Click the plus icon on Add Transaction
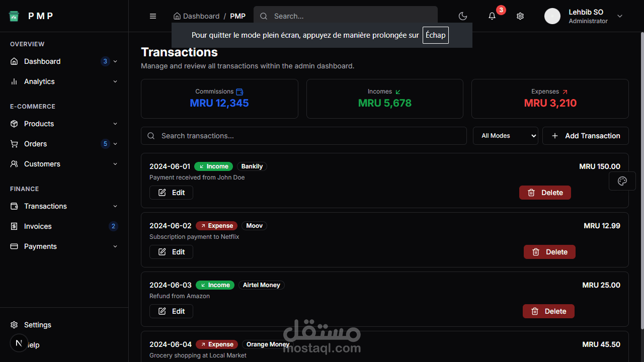The height and width of the screenshot is (362, 644). (x=555, y=136)
